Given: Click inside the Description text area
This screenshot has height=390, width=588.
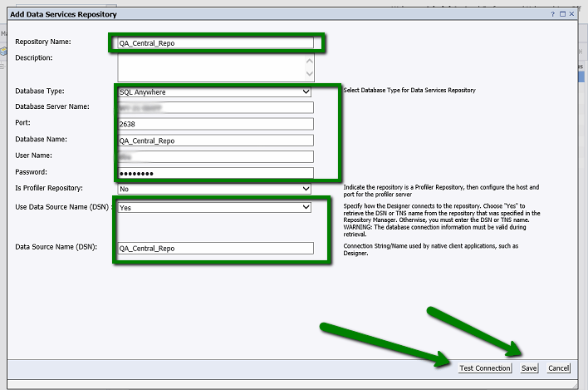Looking at the screenshot, I should (x=212, y=67).
